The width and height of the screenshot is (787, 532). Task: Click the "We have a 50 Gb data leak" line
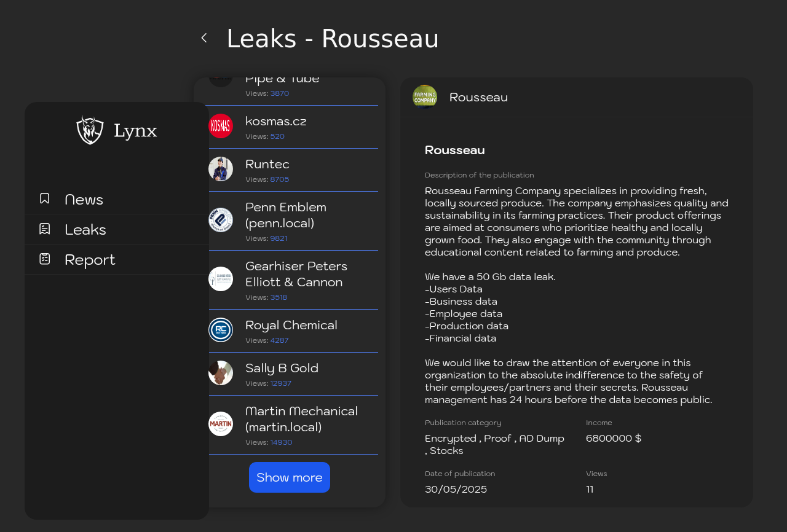pyautogui.click(x=490, y=276)
